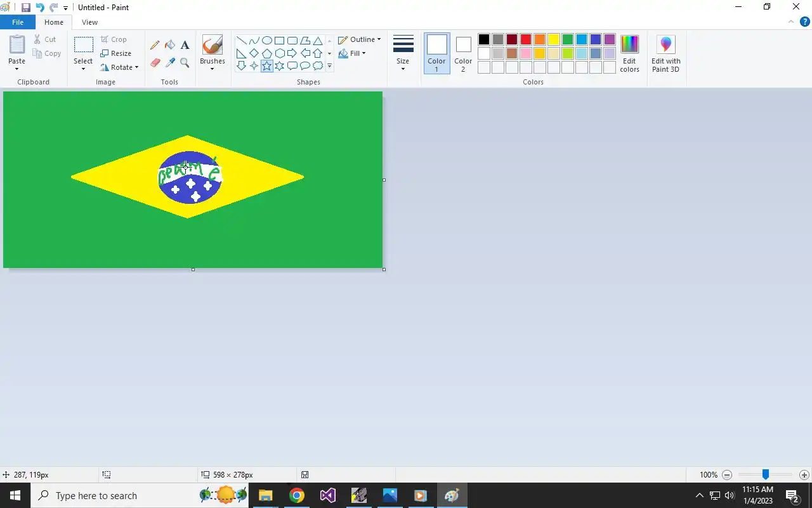Image resolution: width=812 pixels, height=508 pixels.
Task: Collapse the ribbon with the chevron
Action: click(x=791, y=22)
